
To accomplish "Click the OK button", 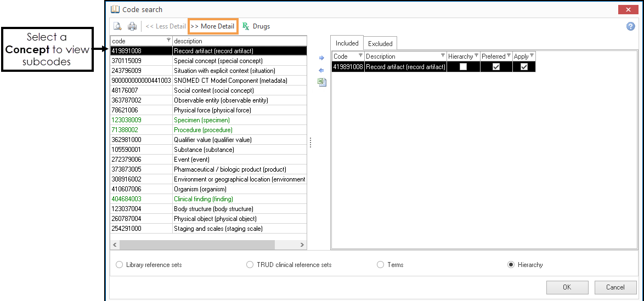I will point(567,287).
